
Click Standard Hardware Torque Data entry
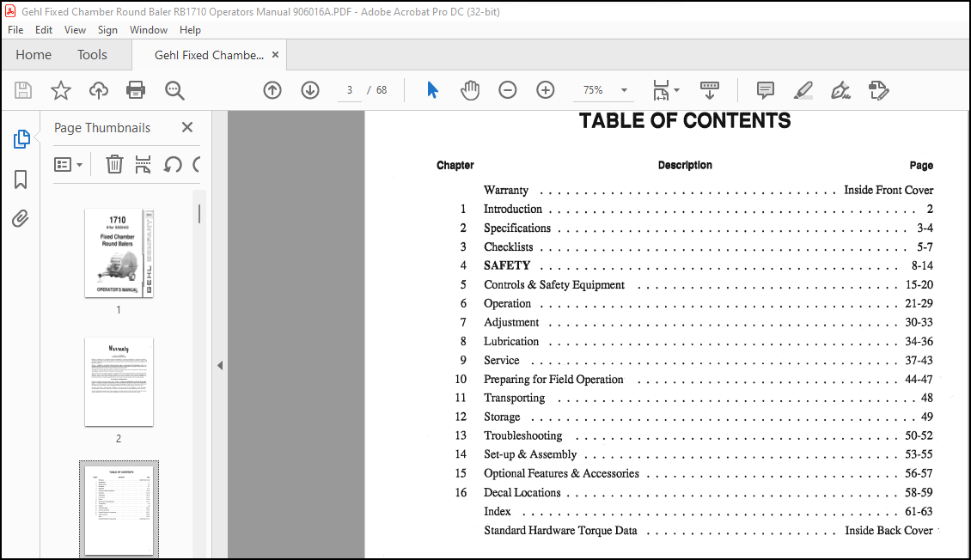pyautogui.click(x=560, y=530)
